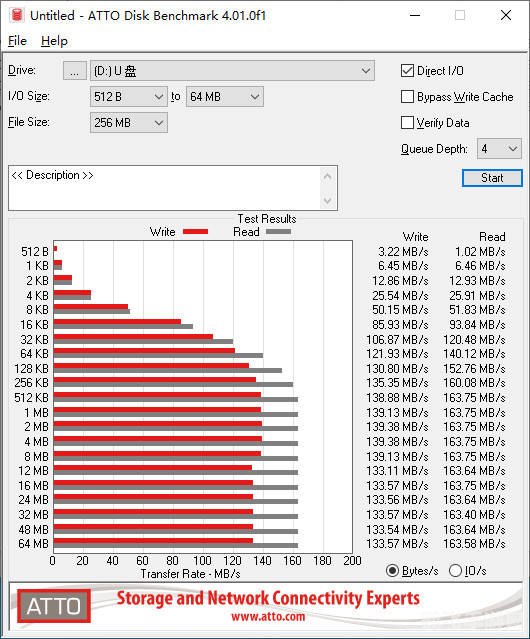
Task: Click the browse drive ellipsis button
Action: pos(75,71)
